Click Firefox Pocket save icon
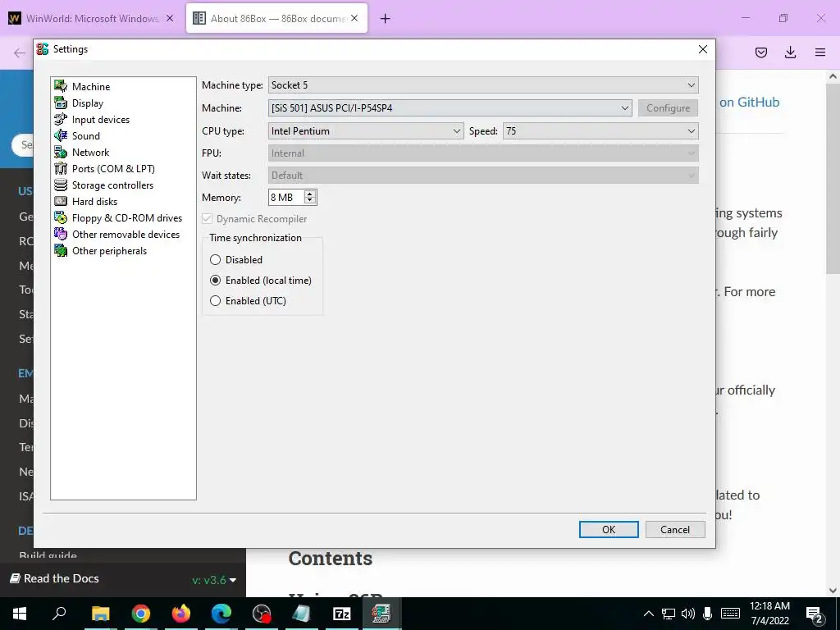 [761, 52]
